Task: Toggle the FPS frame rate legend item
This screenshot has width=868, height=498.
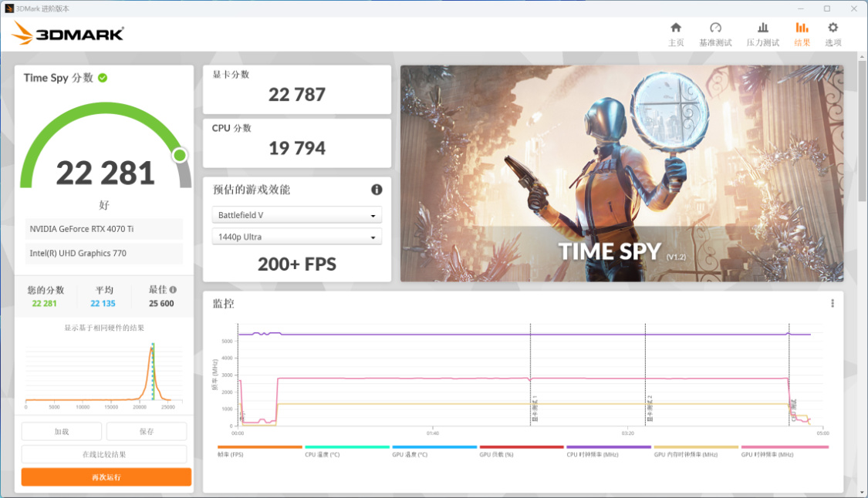Action: (x=231, y=455)
